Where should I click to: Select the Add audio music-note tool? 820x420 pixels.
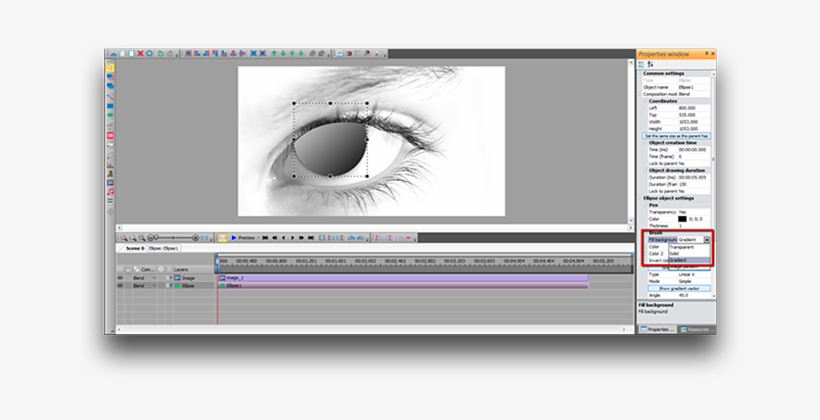[x=110, y=192]
